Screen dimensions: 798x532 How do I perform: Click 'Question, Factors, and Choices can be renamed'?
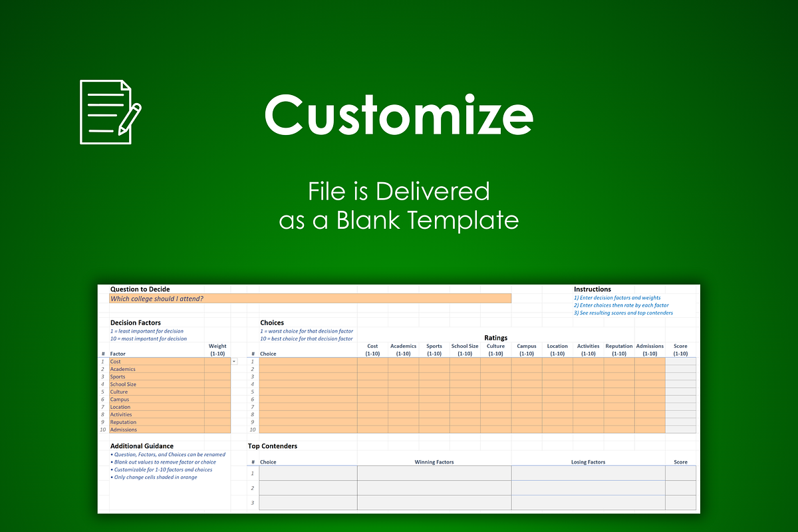pyautogui.click(x=168, y=454)
